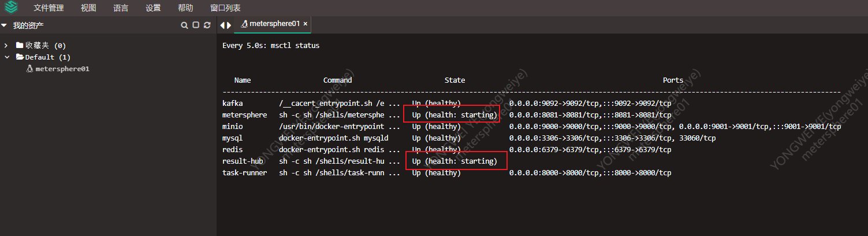Open the 视图 menu
The image size is (868, 236).
88,8
